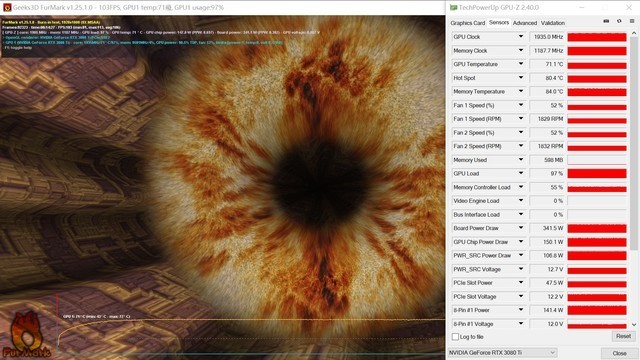The width and height of the screenshot is (640, 360).
Task: Enable the Log to file checkbox
Action: (455, 337)
